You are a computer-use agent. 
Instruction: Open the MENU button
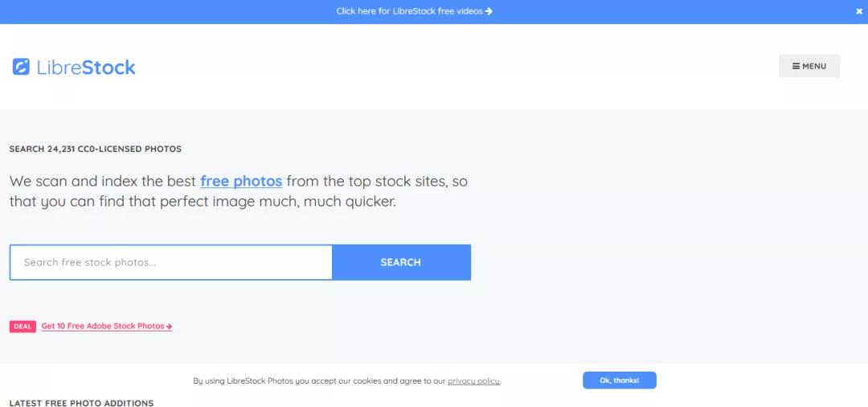[x=809, y=66]
